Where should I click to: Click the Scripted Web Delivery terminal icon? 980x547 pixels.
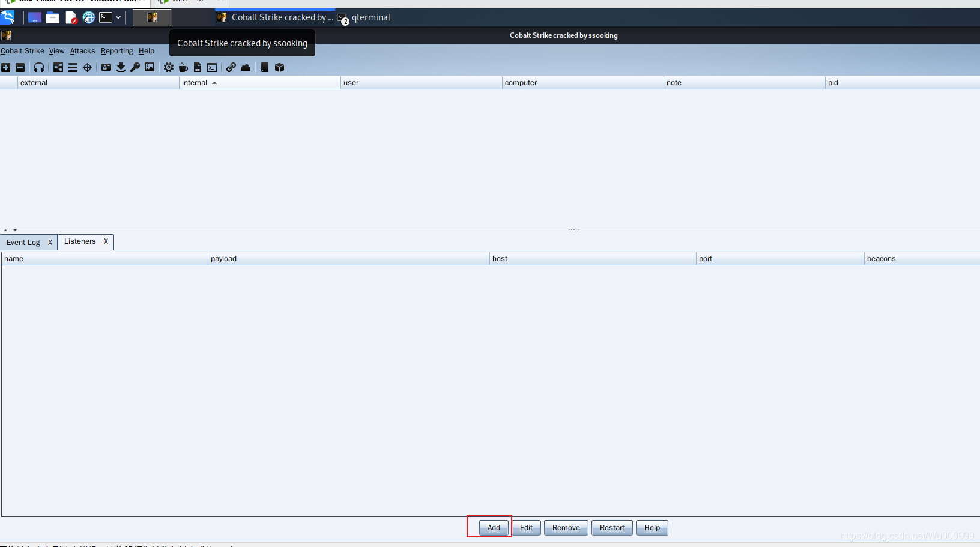(x=212, y=68)
